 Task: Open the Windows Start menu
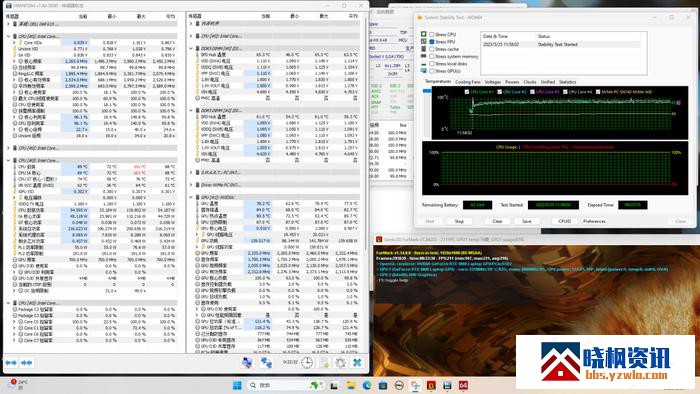coord(237,385)
